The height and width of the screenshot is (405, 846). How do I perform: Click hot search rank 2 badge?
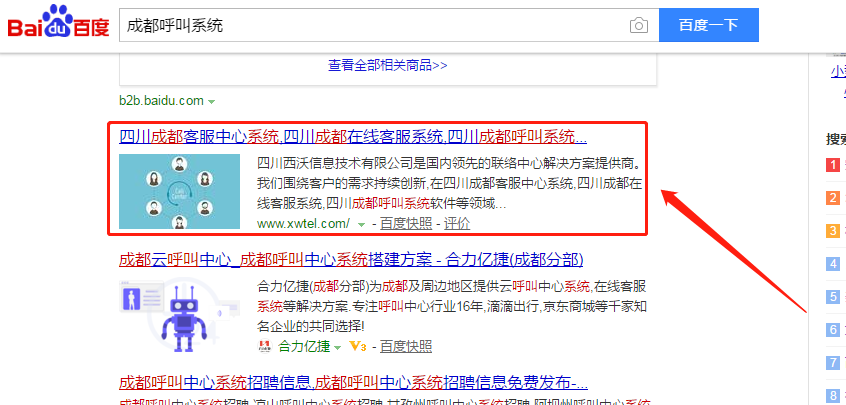(834, 198)
